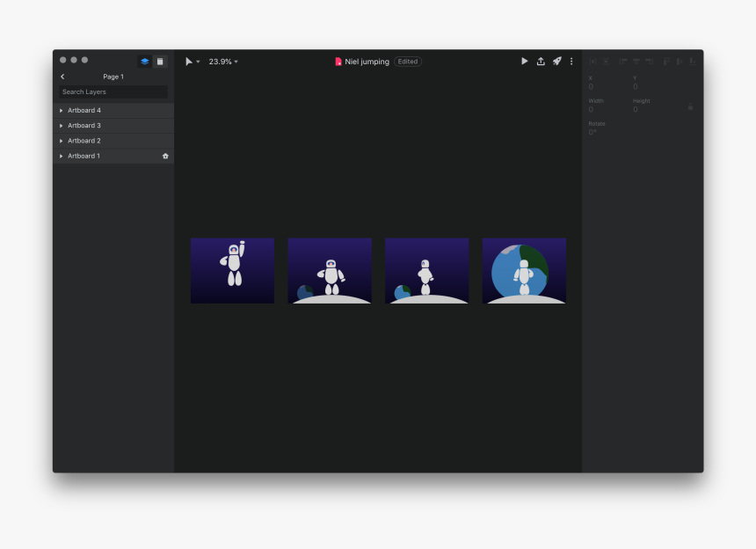Click align vertical centers icon
The width and height of the screenshot is (756, 549).
[x=680, y=62]
